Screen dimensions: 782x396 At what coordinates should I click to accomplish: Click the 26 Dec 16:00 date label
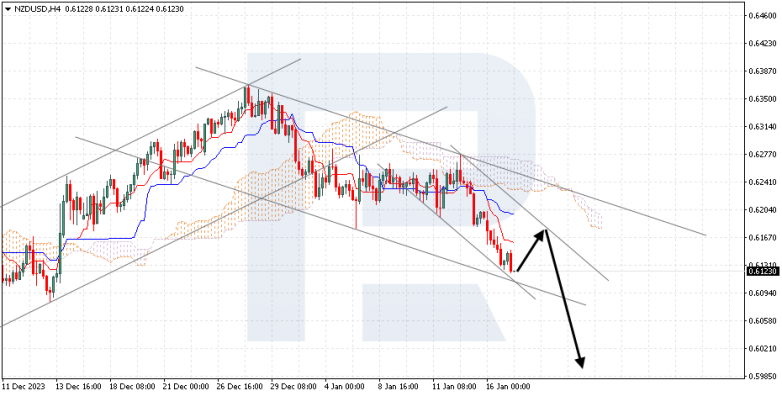click(239, 387)
